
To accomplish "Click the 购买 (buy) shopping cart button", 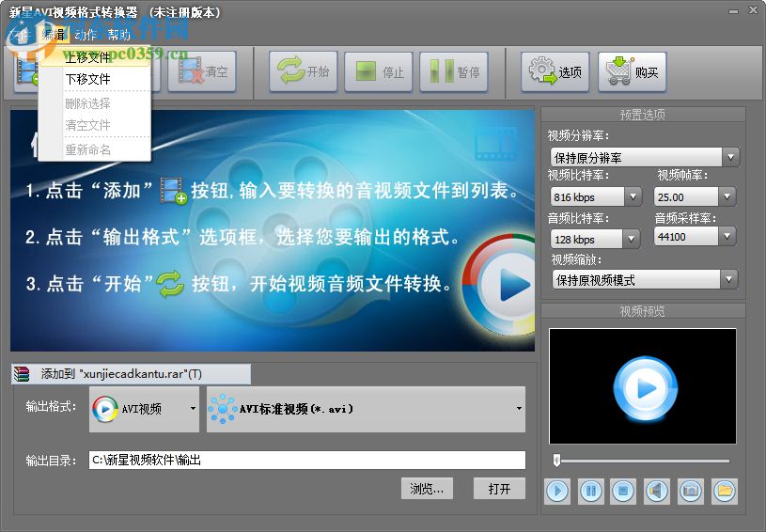I will pyautogui.click(x=633, y=71).
